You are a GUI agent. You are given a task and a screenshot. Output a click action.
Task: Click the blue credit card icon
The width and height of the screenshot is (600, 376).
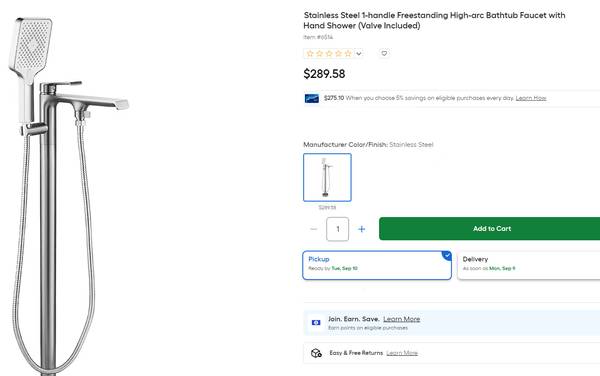[311, 99]
